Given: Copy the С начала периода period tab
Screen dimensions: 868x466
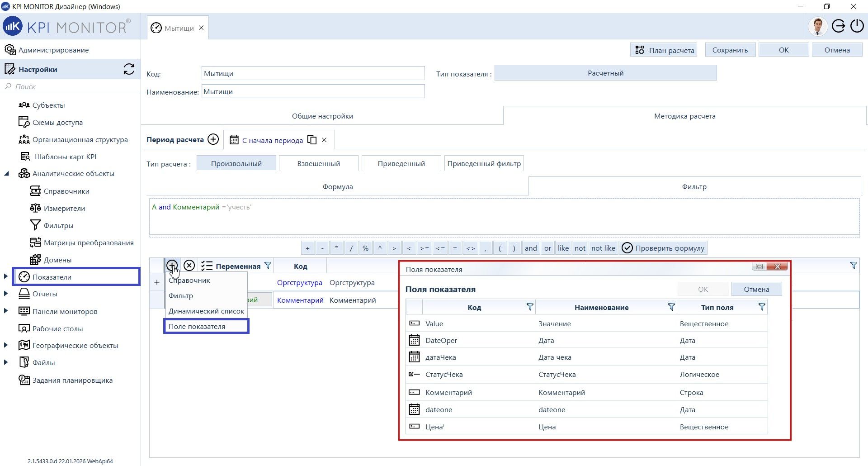Looking at the screenshot, I should pos(312,140).
